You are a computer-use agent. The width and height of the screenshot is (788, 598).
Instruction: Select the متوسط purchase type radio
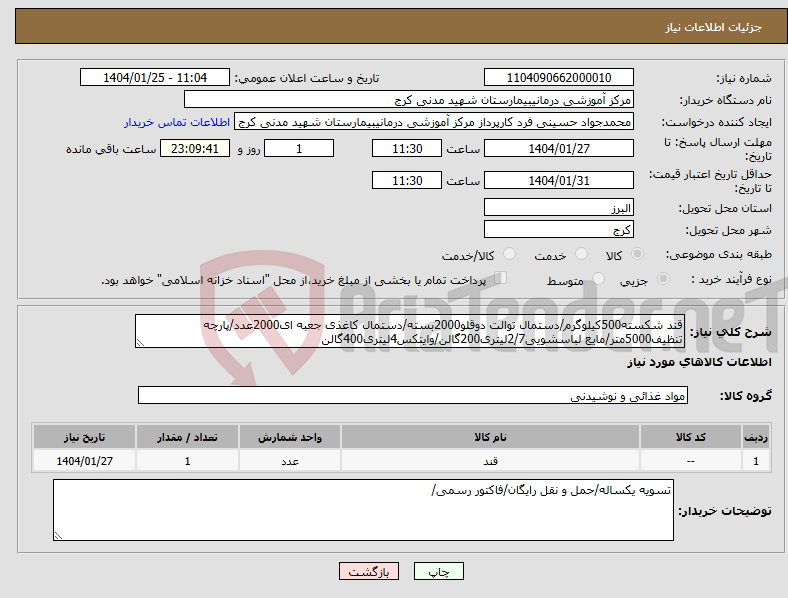click(x=599, y=278)
